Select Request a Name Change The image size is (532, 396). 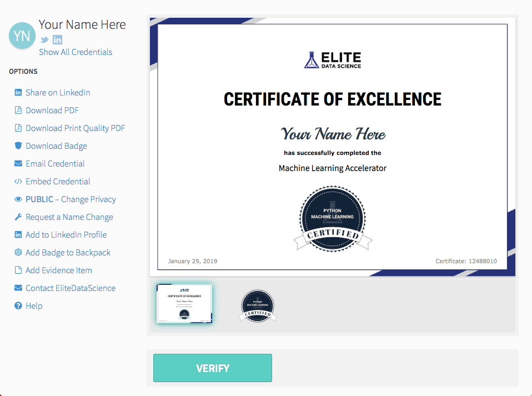pyautogui.click(x=69, y=217)
